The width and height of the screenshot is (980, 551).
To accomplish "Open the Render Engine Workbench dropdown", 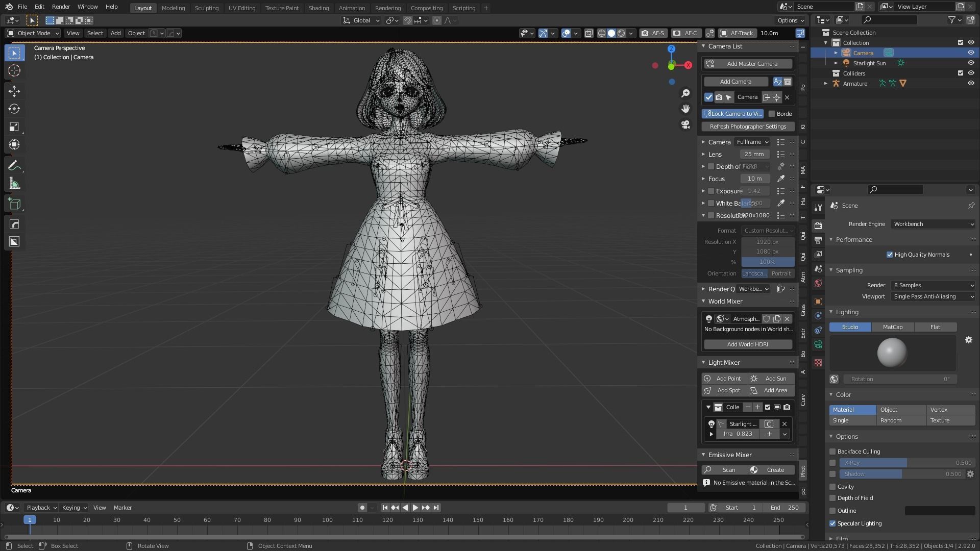I will tap(933, 224).
